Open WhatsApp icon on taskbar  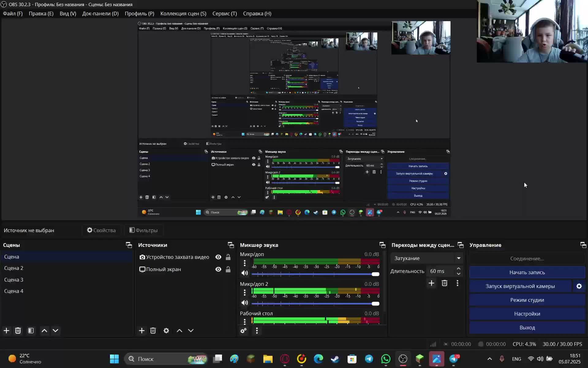[386, 359]
